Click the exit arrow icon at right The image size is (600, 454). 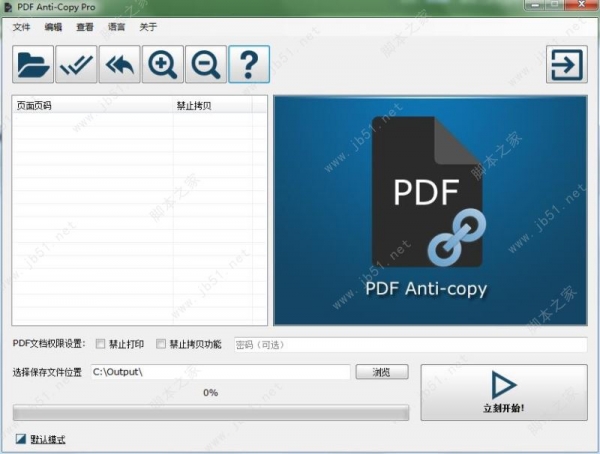click(567, 64)
